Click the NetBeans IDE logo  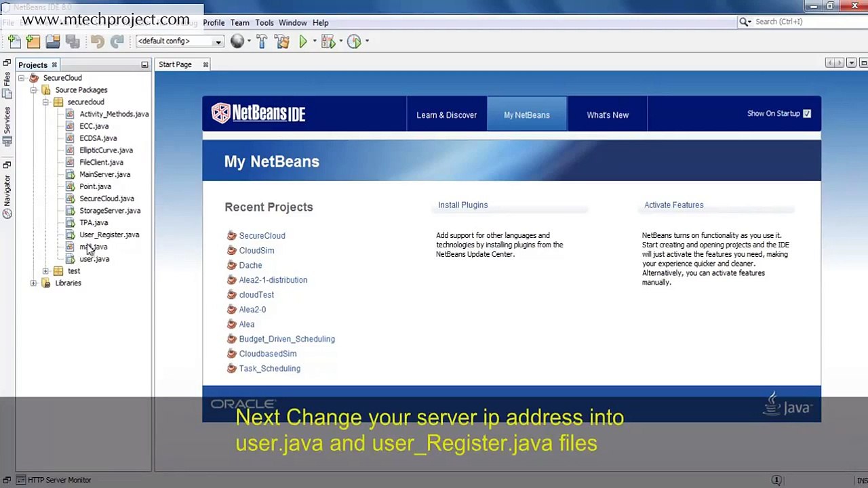(258, 113)
